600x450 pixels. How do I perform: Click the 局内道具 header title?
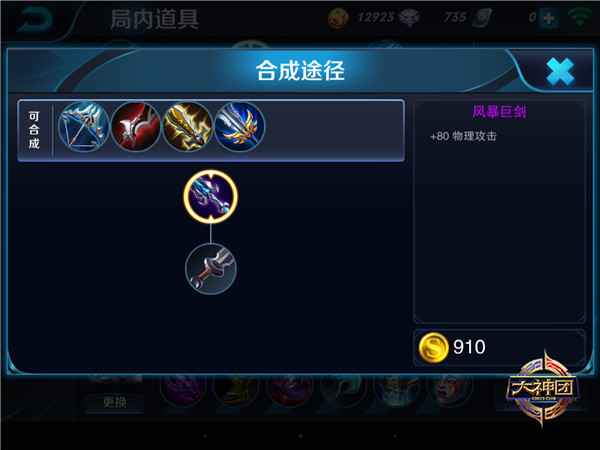point(155,19)
